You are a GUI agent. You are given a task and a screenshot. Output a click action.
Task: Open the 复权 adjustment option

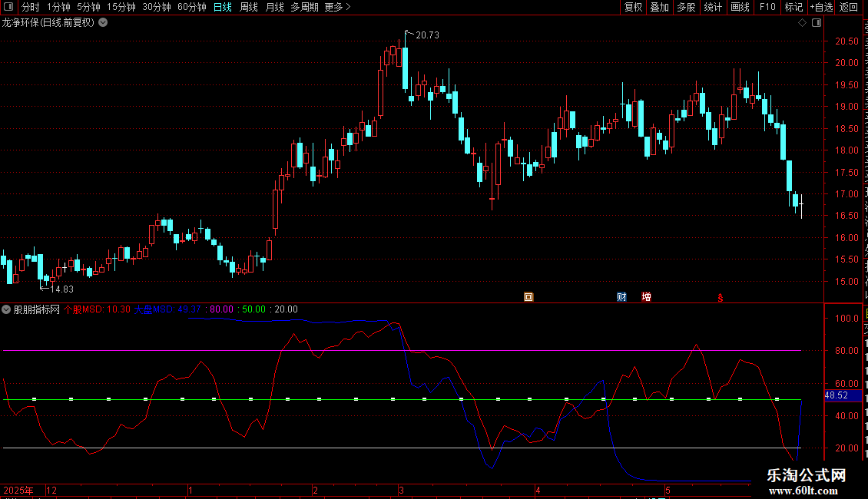point(633,7)
